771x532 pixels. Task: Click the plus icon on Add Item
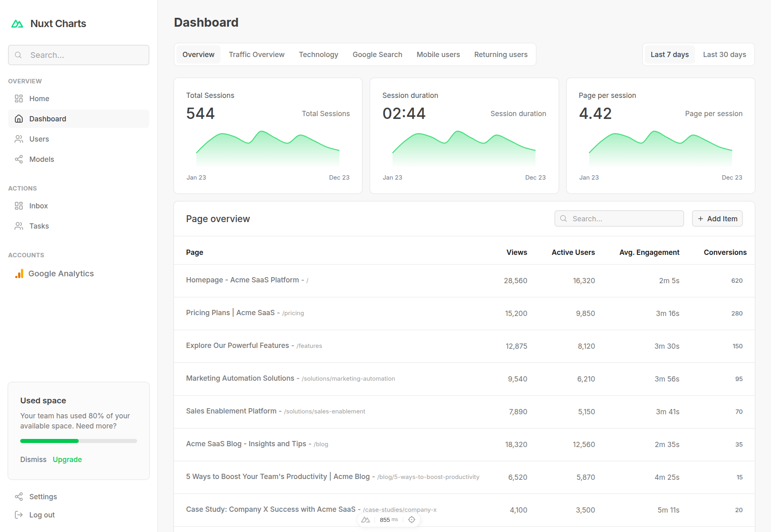[x=701, y=219]
